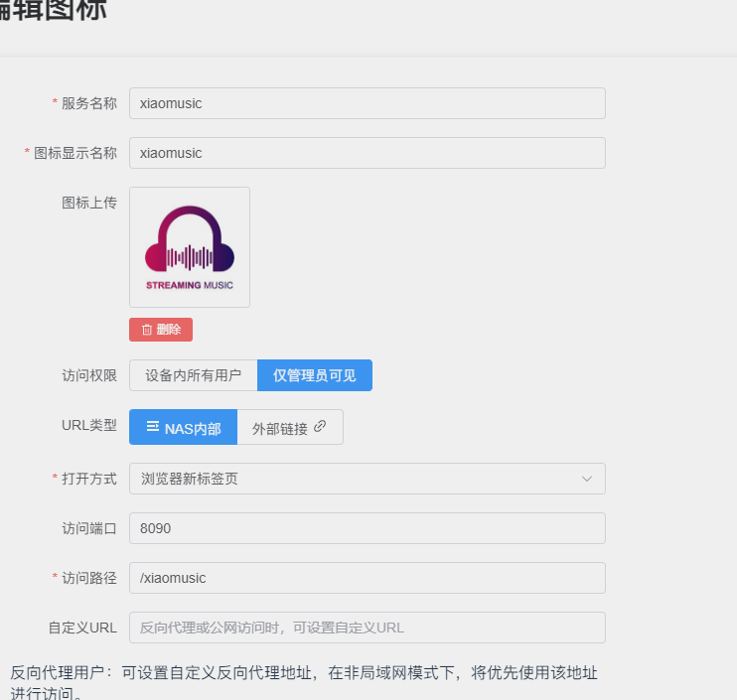Click the 访问端口 label

(88, 528)
